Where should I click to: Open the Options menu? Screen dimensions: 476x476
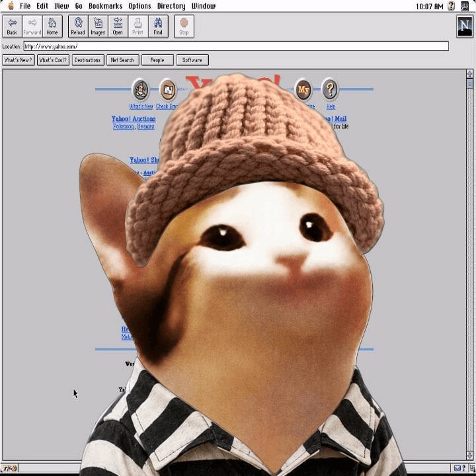point(139,6)
